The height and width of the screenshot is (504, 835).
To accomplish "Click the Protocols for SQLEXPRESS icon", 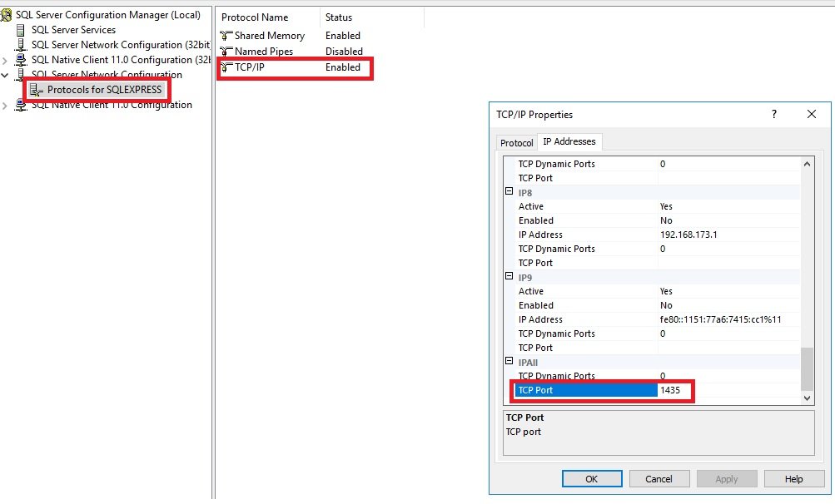I will [37, 90].
